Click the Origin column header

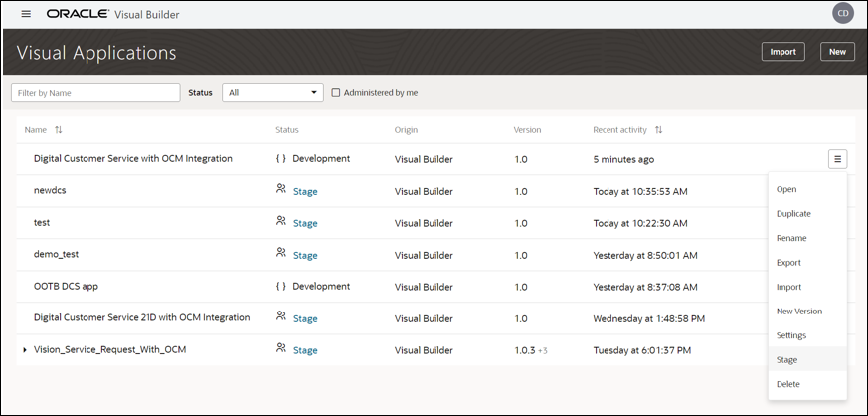point(406,130)
